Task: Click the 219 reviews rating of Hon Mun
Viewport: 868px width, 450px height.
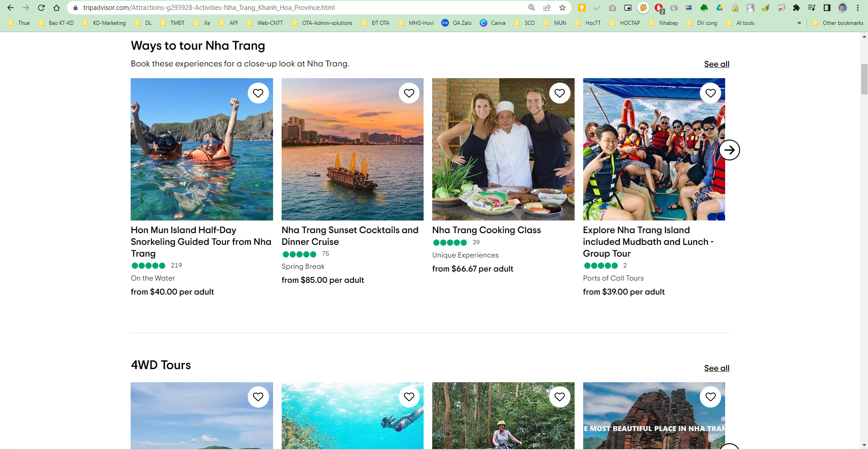Action: pyautogui.click(x=157, y=266)
